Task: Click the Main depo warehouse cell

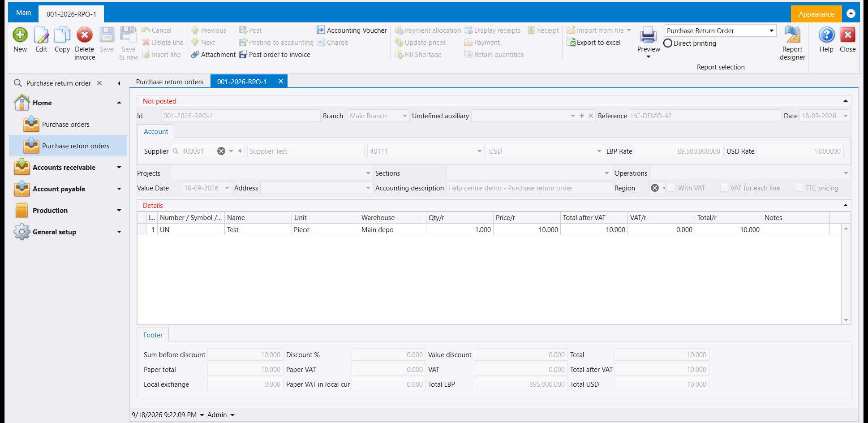Action: (x=392, y=229)
